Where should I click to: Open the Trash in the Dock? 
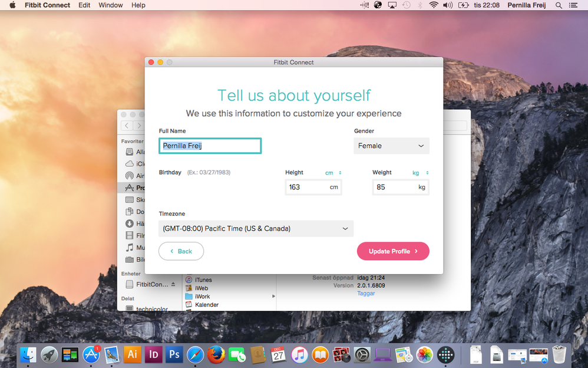[x=559, y=354]
